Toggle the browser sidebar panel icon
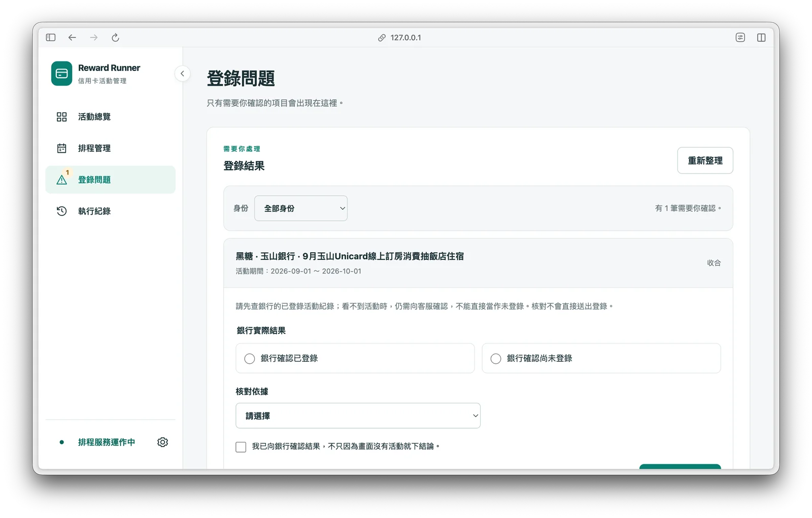The width and height of the screenshot is (812, 518). tap(51, 38)
